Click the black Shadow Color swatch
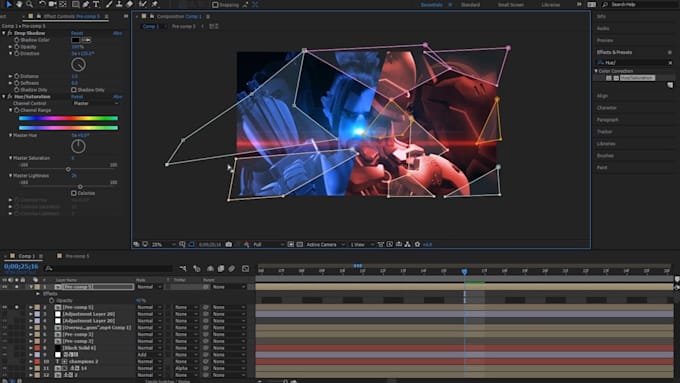680x383 pixels. (x=75, y=40)
